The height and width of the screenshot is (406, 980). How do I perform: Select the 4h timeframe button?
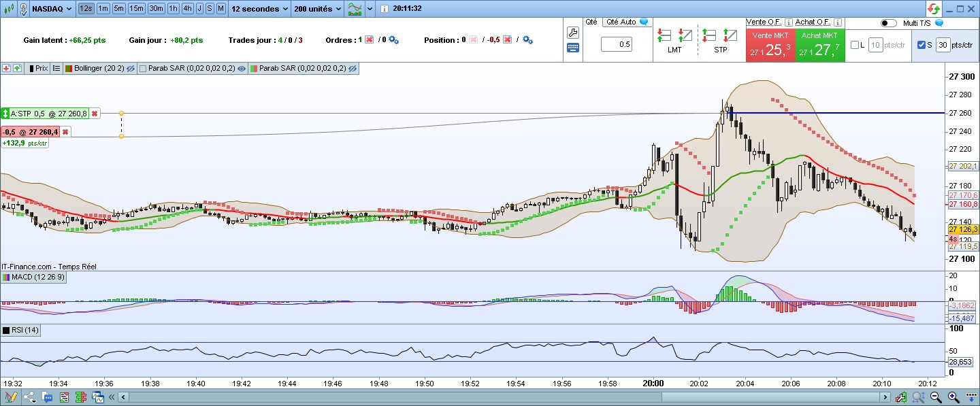(188, 9)
